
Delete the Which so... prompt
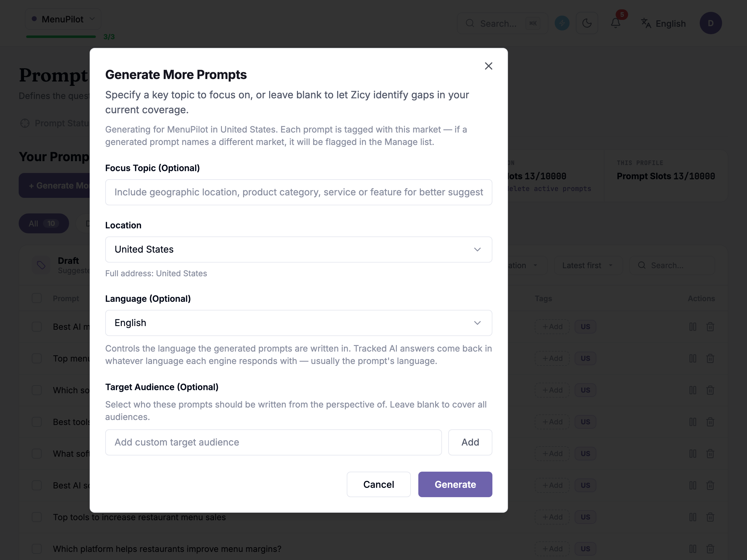[710, 390]
